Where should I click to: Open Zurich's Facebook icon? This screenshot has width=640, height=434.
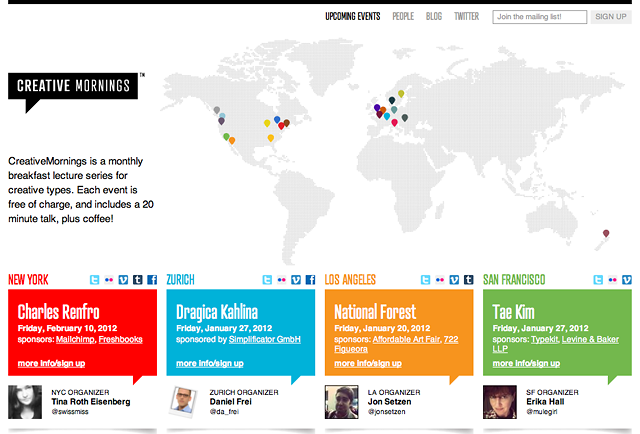pyautogui.click(x=310, y=280)
